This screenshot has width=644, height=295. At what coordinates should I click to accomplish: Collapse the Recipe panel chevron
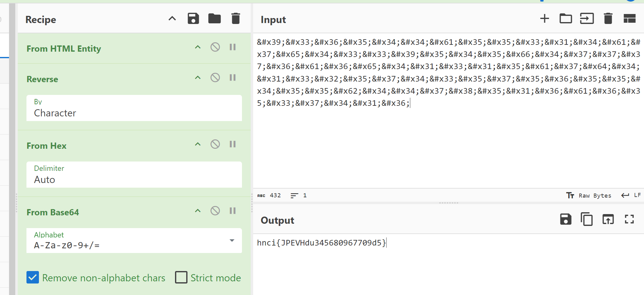click(x=172, y=19)
